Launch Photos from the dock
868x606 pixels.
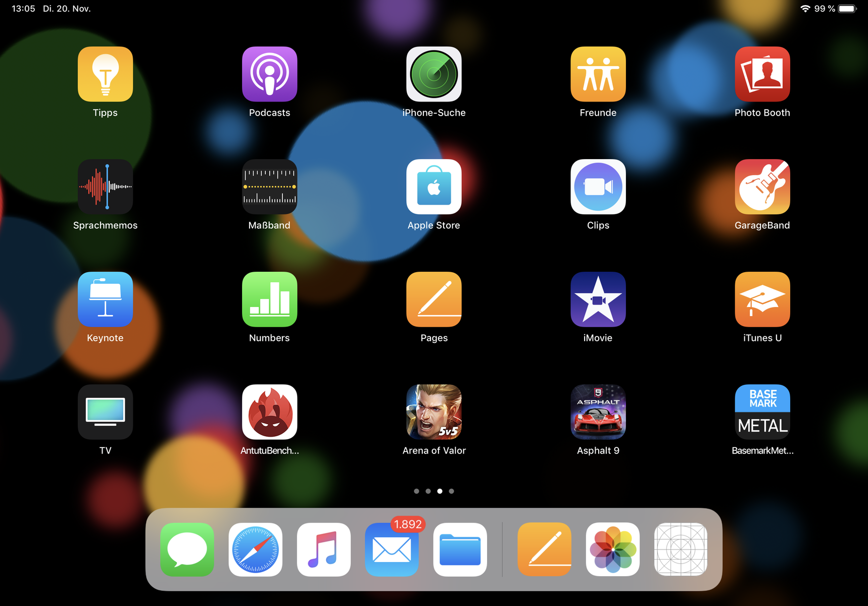612,549
